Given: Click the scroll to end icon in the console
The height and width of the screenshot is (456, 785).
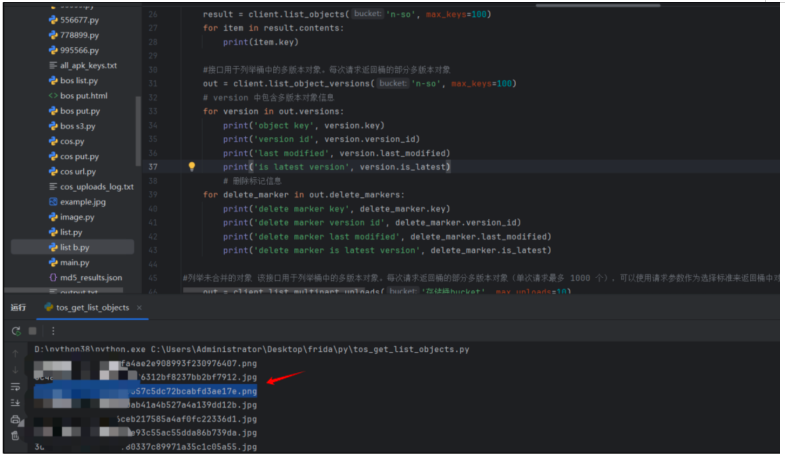Looking at the screenshot, I should (x=15, y=403).
